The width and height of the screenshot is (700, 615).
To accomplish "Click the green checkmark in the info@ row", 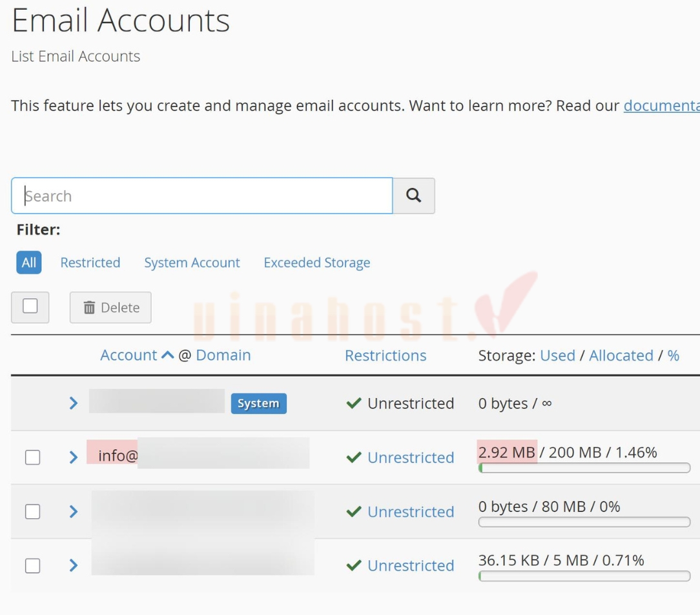I will (354, 457).
